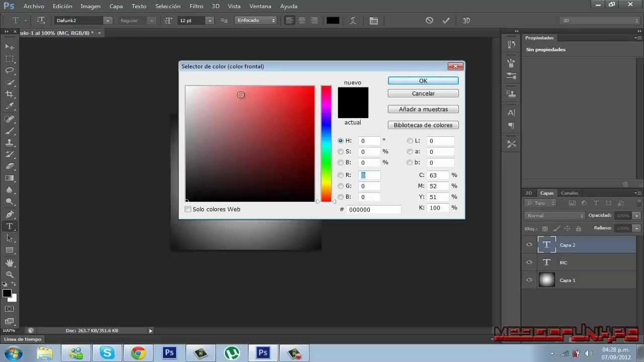Select the Clone Stamp tool

(10, 142)
